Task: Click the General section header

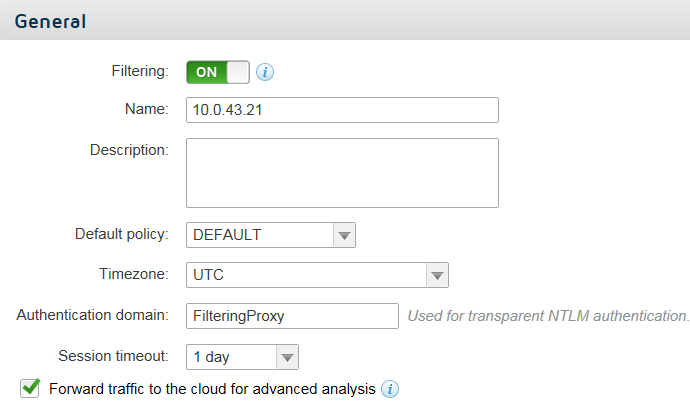Action: tap(50, 22)
